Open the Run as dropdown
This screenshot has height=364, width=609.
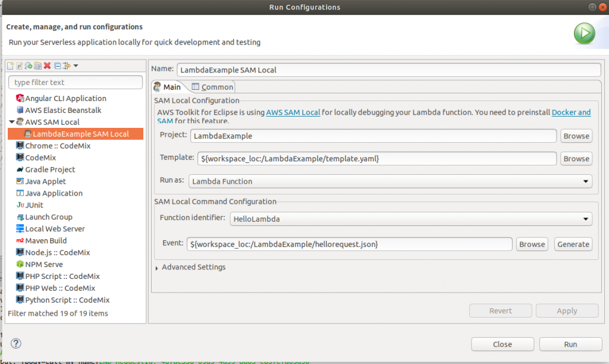[390, 181]
